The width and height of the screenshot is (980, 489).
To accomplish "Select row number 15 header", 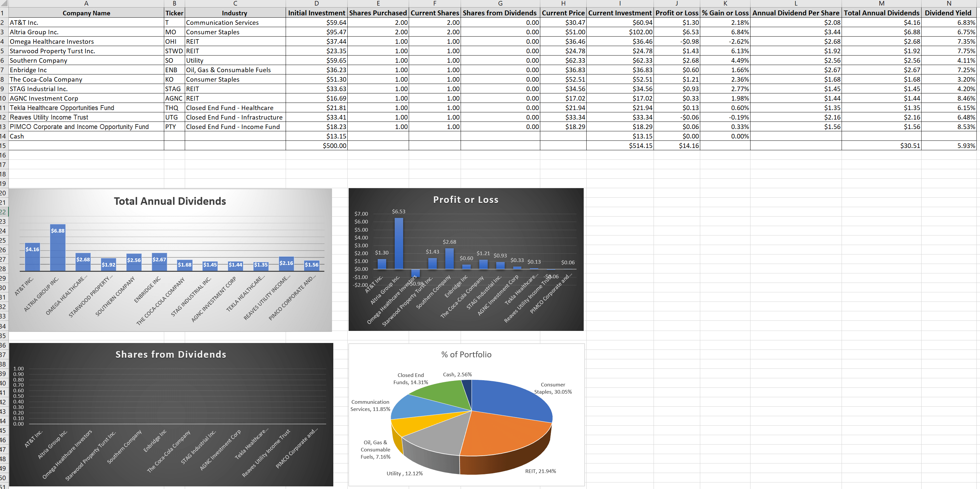I will (3, 146).
